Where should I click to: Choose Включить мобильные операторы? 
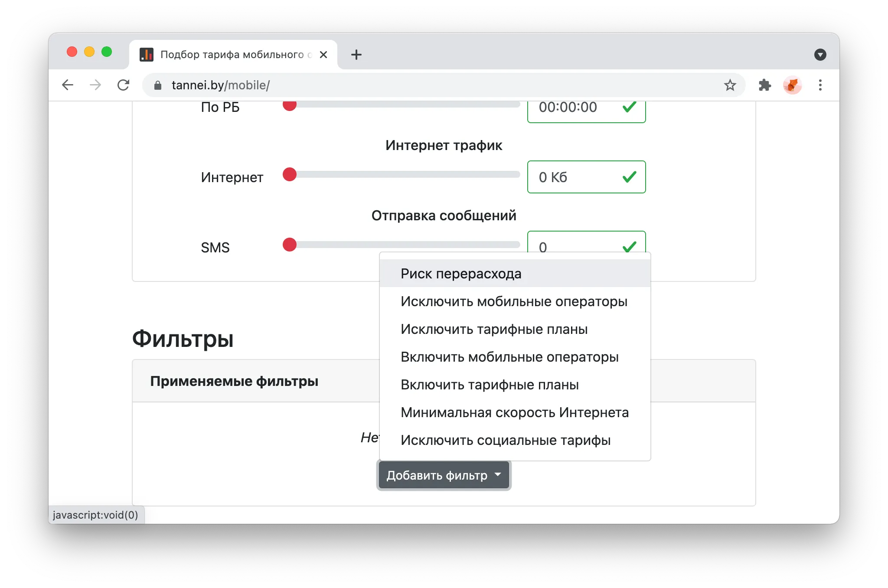[x=515, y=357]
